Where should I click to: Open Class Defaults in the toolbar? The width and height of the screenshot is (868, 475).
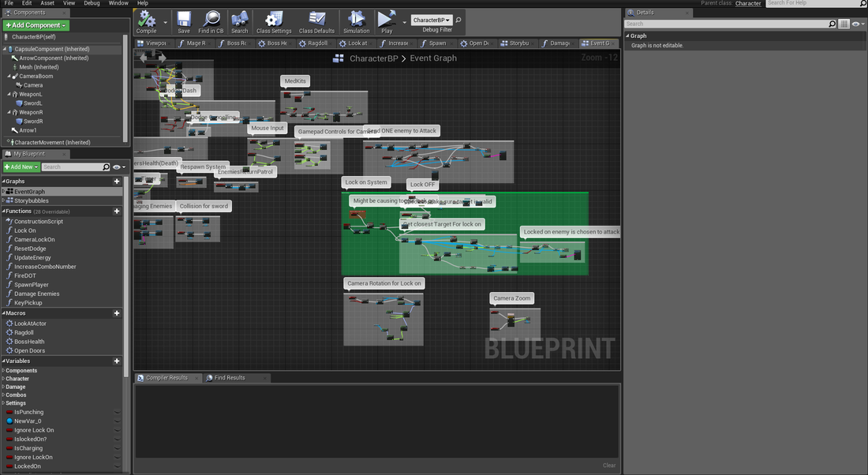[316, 20]
